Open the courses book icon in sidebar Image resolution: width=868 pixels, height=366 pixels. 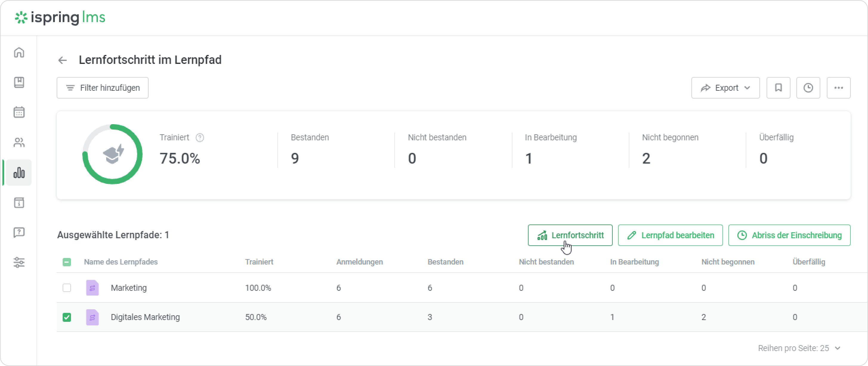(x=19, y=82)
